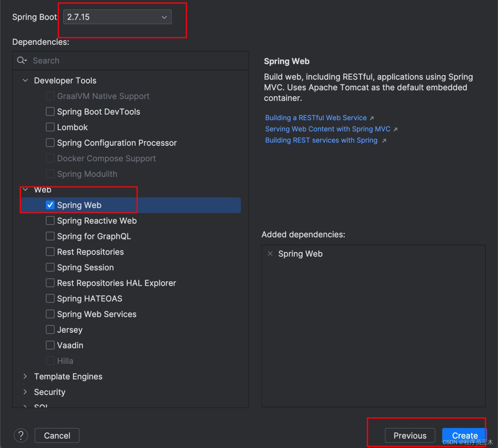This screenshot has height=448, width=498.
Task: Select the Spring Modulith row
Action: tap(131, 174)
